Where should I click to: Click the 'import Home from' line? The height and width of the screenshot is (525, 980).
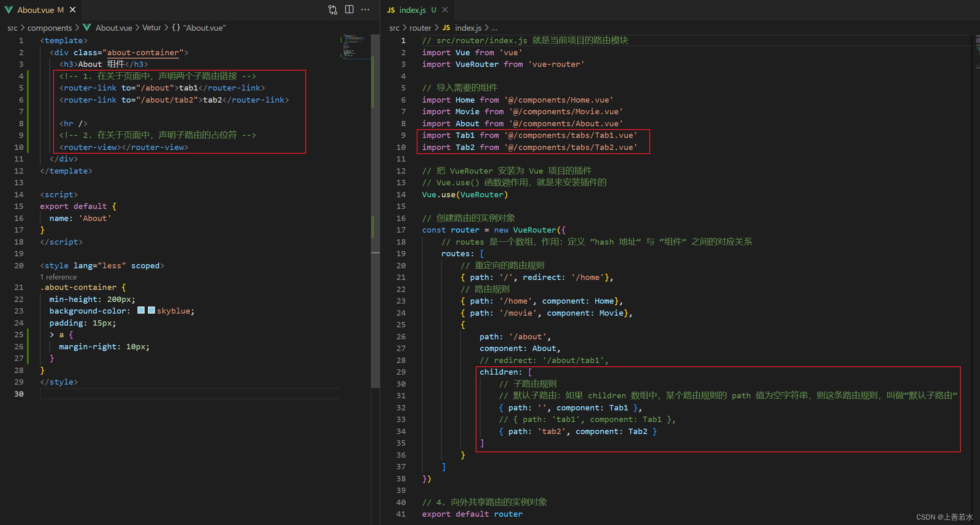(518, 100)
